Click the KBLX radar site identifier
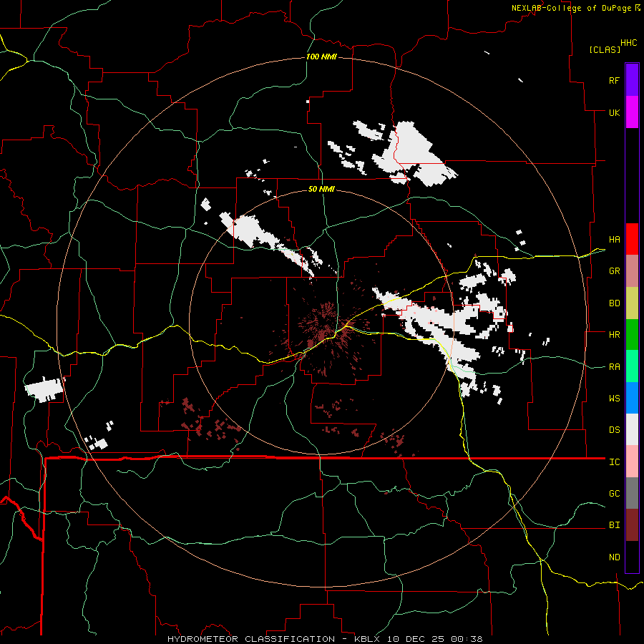This screenshot has width=644, height=644. (367, 639)
